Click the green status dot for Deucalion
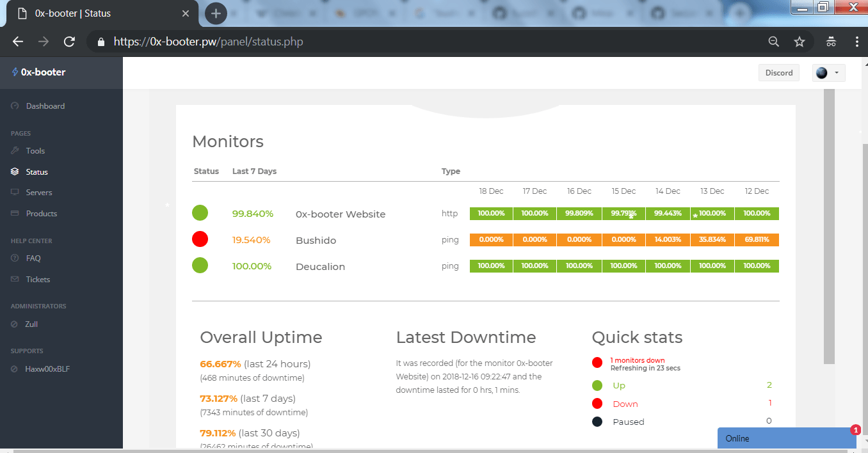The height and width of the screenshot is (453, 868). click(200, 266)
